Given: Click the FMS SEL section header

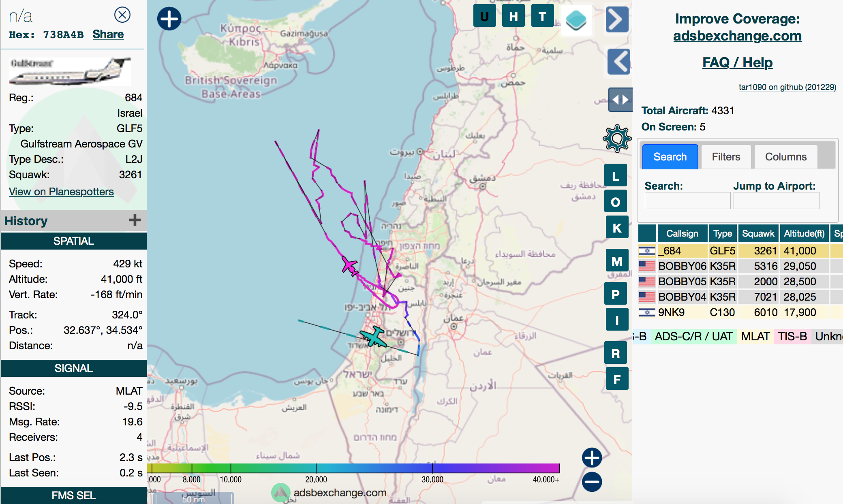Looking at the screenshot, I should [x=73, y=495].
